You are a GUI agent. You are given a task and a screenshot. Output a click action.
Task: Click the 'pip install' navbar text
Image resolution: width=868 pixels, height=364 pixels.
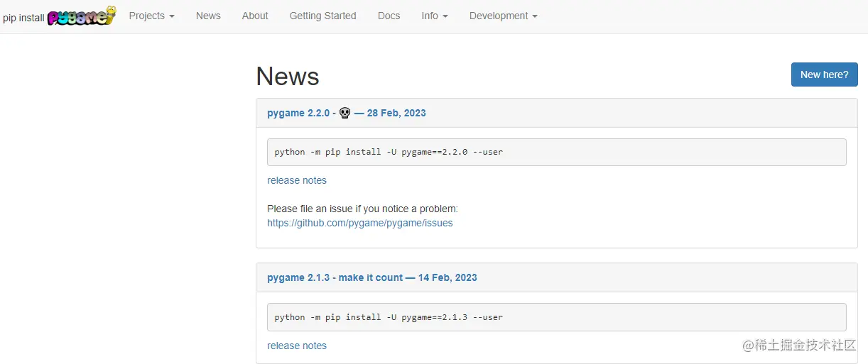pos(23,18)
